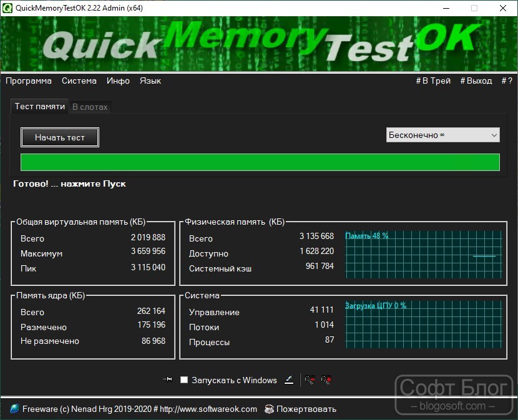Click the Пик value 3 115 040
This screenshot has height=420, width=518.
click(148, 267)
